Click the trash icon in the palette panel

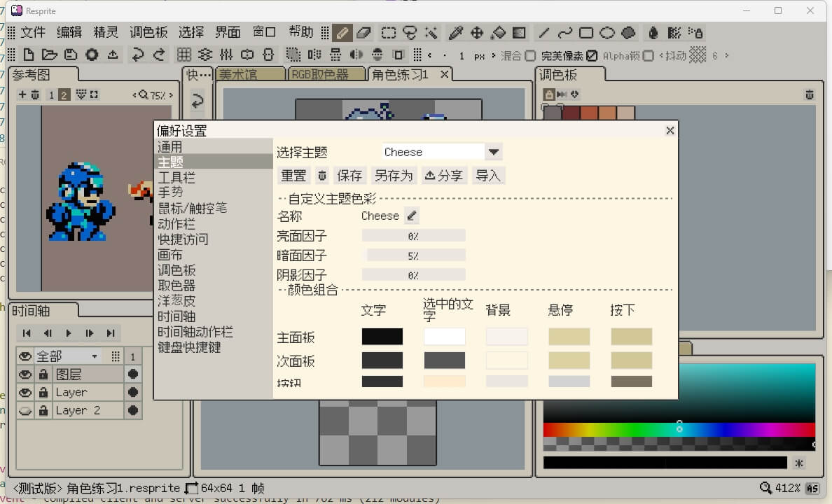coord(809,94)
